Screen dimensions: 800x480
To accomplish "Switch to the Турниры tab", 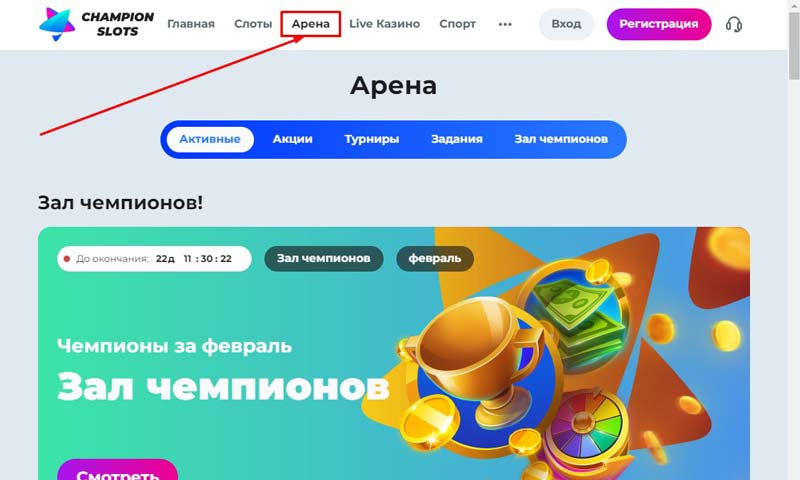I will [371, 139].
